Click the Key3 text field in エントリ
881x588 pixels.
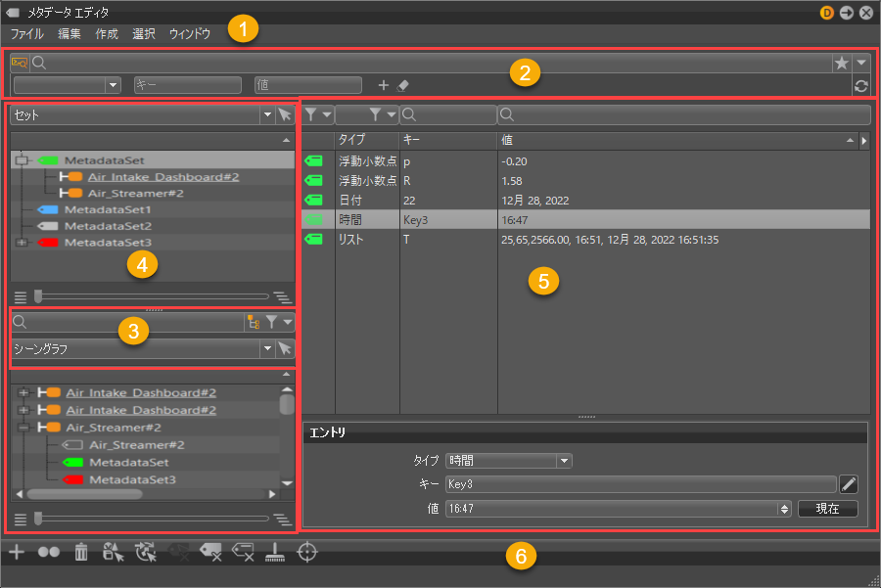click(x=641, y=484)
